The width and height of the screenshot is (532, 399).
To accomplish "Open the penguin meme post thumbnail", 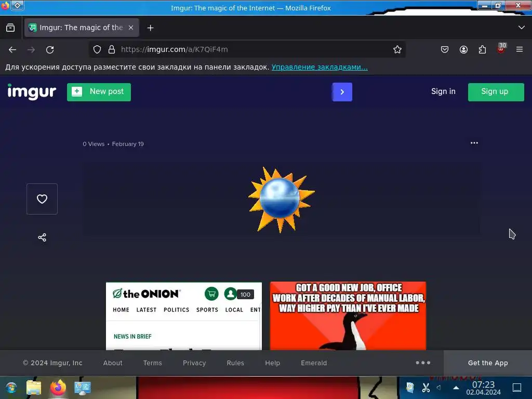I will pos(348,315).
